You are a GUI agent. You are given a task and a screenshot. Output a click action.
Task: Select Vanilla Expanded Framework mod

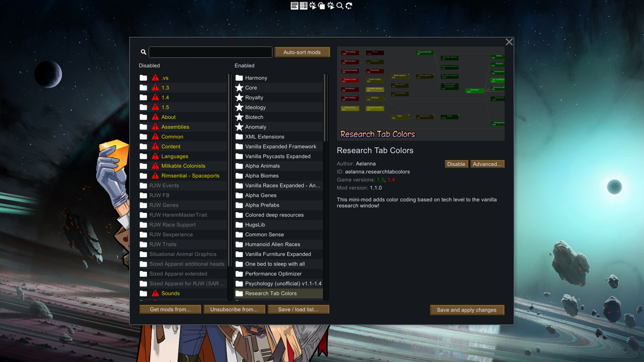pos(279,146)
